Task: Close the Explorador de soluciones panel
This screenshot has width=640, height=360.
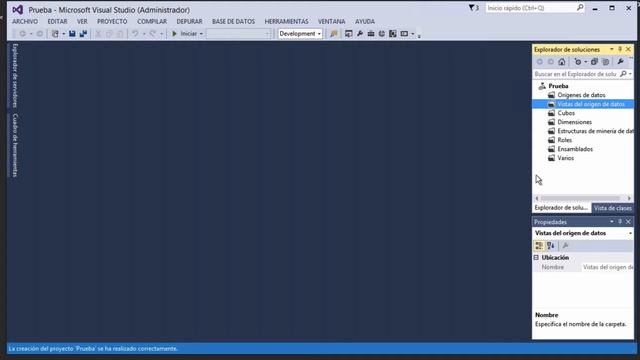Action: tap(629, 49)
